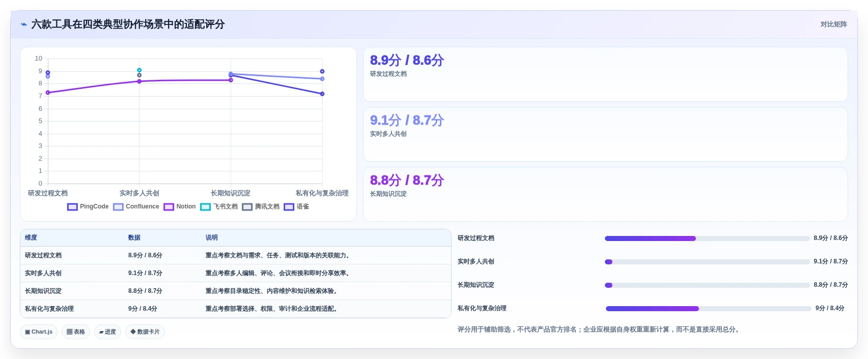The image size is (868, 359).
Task: Click the chart x-axis label 私有化与复杂治理
Action: click(x=322, y=193)
